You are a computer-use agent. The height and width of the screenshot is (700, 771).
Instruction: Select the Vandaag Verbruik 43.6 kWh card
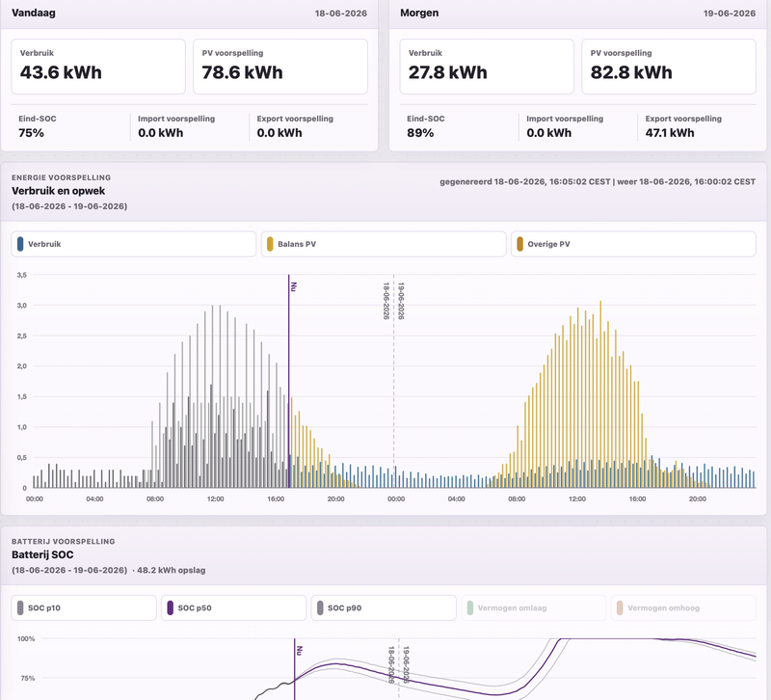(98, 67)
